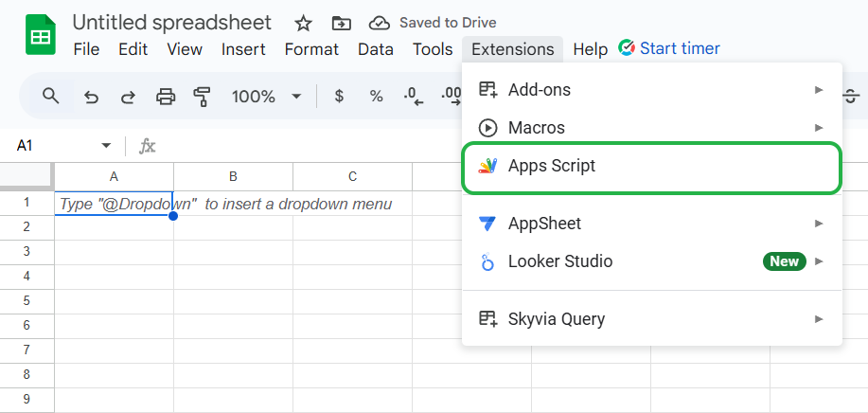Viewport: 868px width, 413px height.
Task: Expand the Skyvia Query submenu arrow
Action: pos(819,319)
